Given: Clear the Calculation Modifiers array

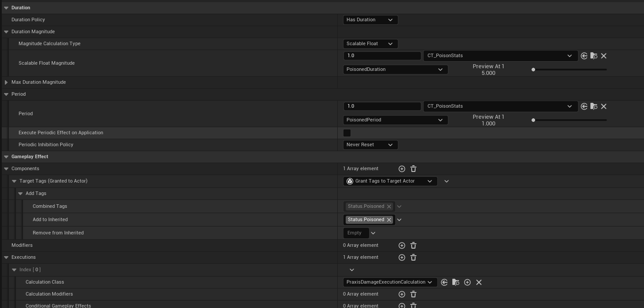Looking at the screenshot, I should (413, 294).
